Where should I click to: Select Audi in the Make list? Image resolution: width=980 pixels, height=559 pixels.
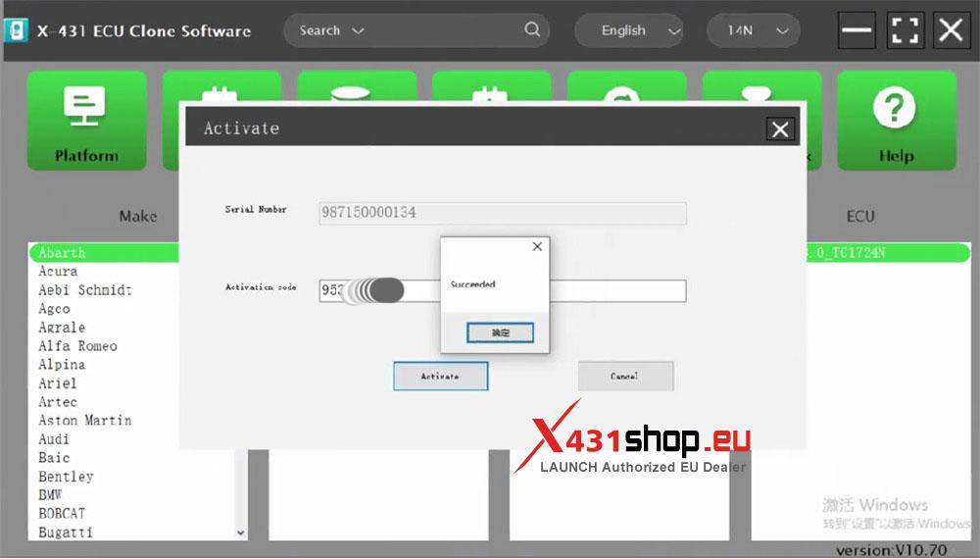pyautogui.click(x=54, y=439)
